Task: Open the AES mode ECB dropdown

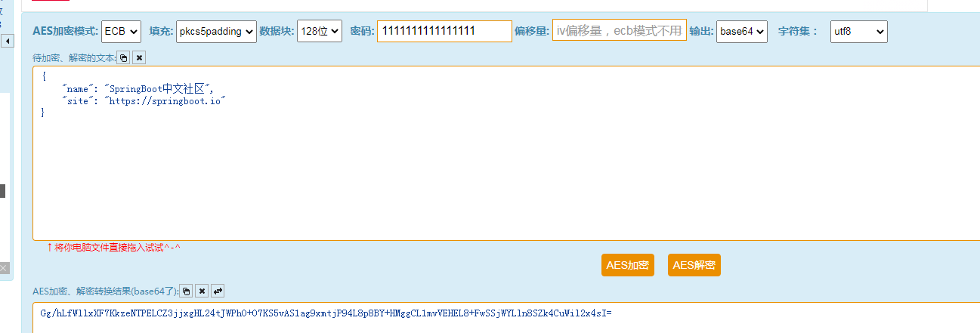Action: [x=121, y=31]
